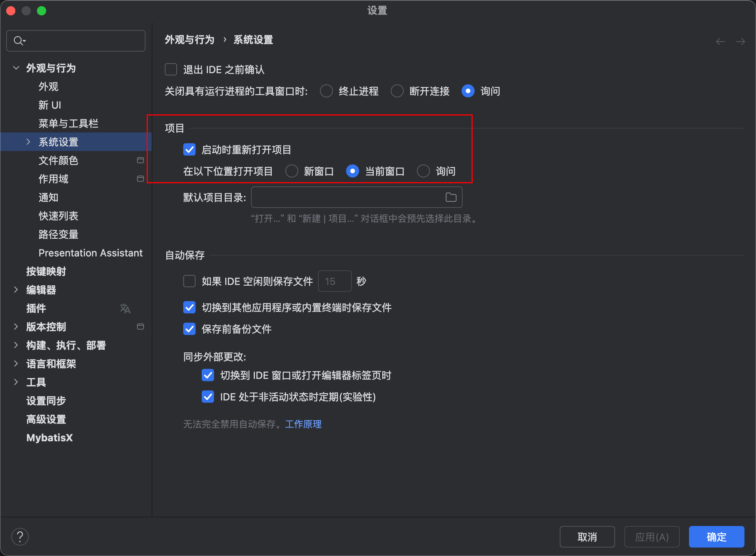Viewport: 756px width, 556px height.
Task: Expand the 语言和框架 section
Action: (16, 363)
